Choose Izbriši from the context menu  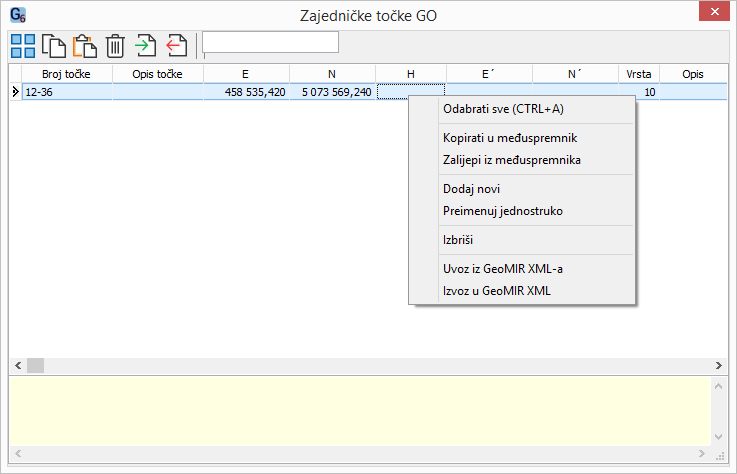click(522, 240)
